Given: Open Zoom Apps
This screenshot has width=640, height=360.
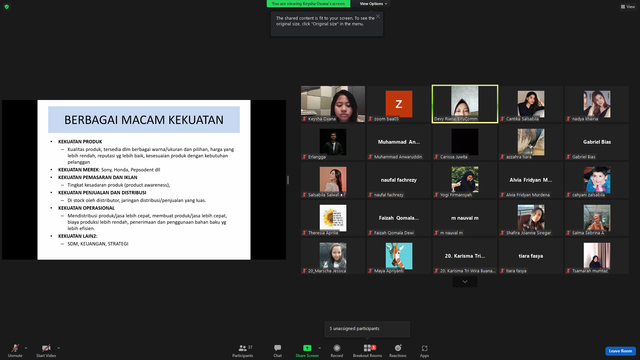Looking at the screenshot, I should [x=424, y=350].
